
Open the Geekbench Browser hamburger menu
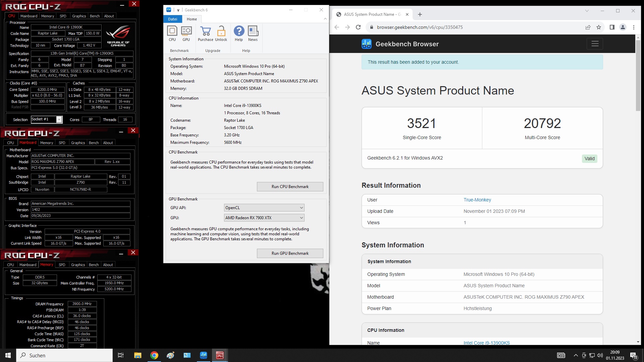point(595,44)
